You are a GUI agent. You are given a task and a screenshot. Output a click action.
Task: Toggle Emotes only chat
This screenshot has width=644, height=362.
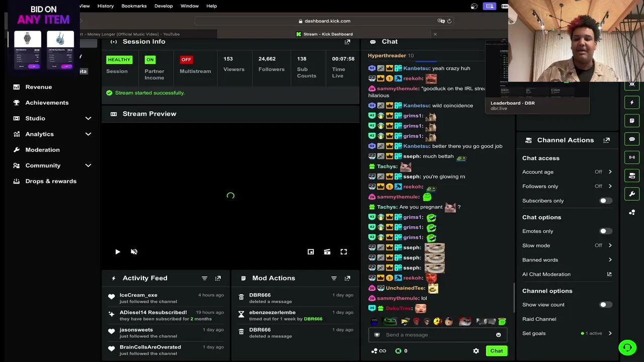click(x=605, y=231)
